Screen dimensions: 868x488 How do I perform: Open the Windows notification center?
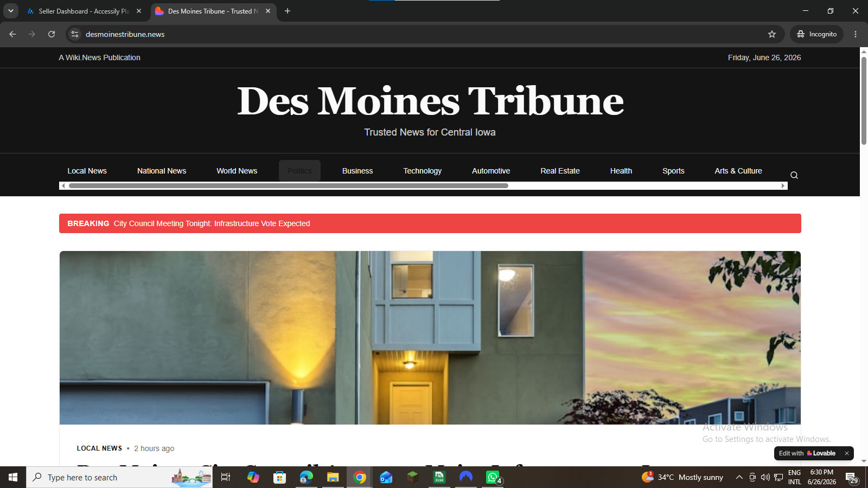(x=852, y=478)
